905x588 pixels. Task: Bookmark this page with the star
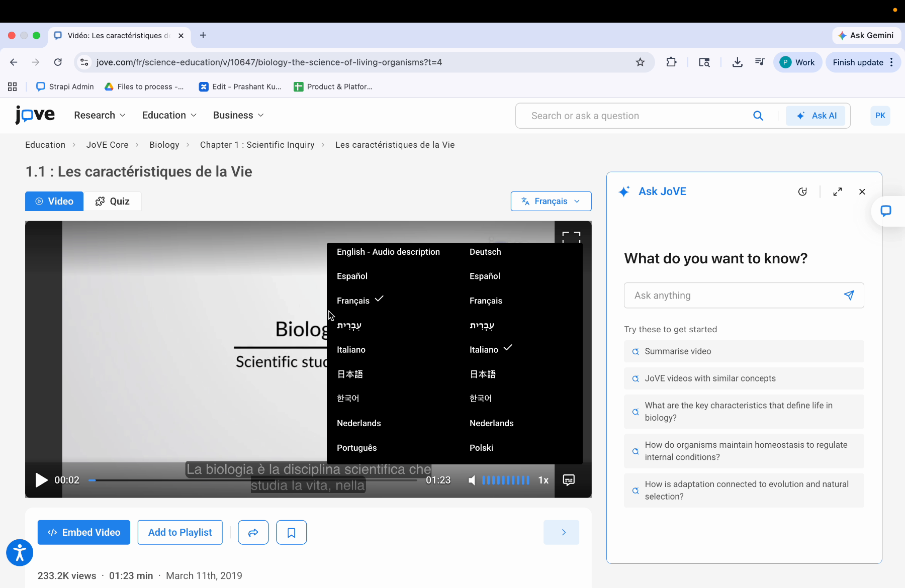[x=640, y=62]
